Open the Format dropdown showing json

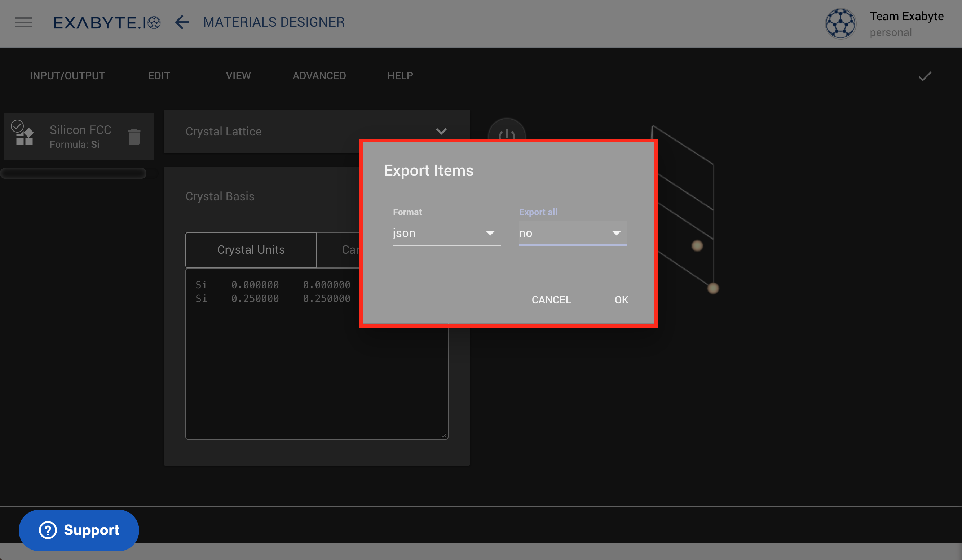point(446,233)
